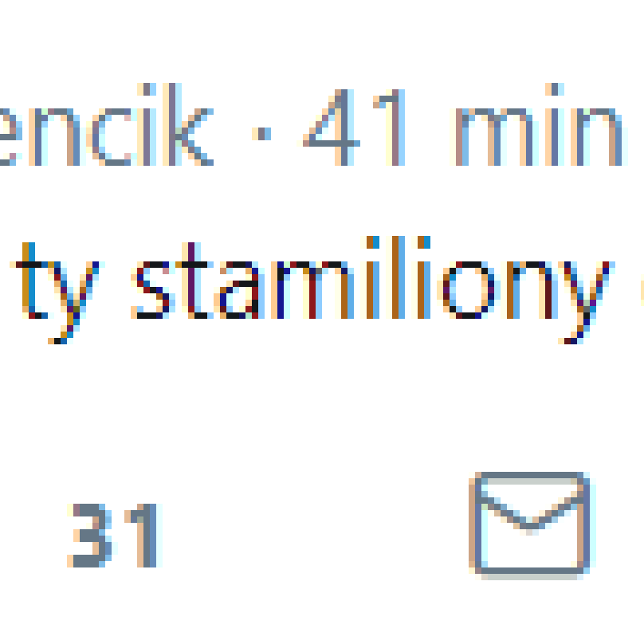
Task: Click the username ending in 'encik'
Action: pos(107,124)
